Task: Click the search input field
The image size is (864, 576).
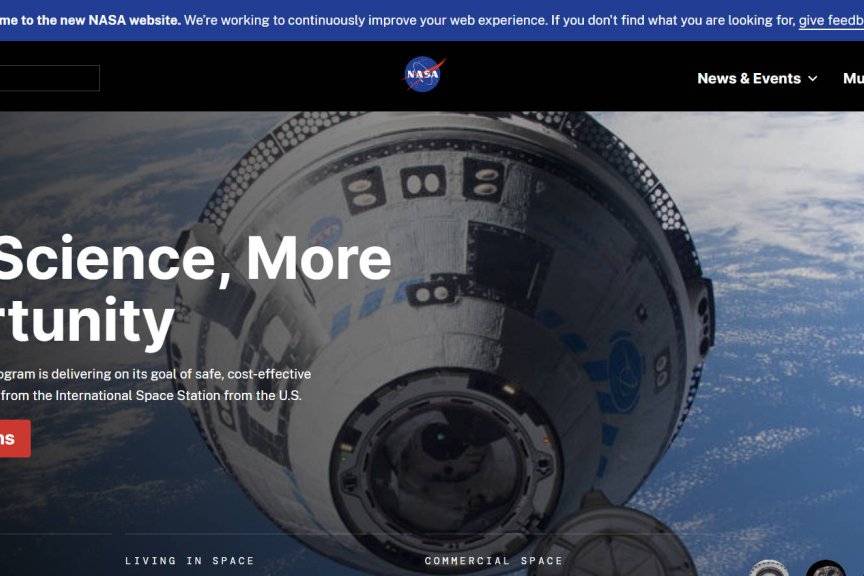Action: coord(50,77)
